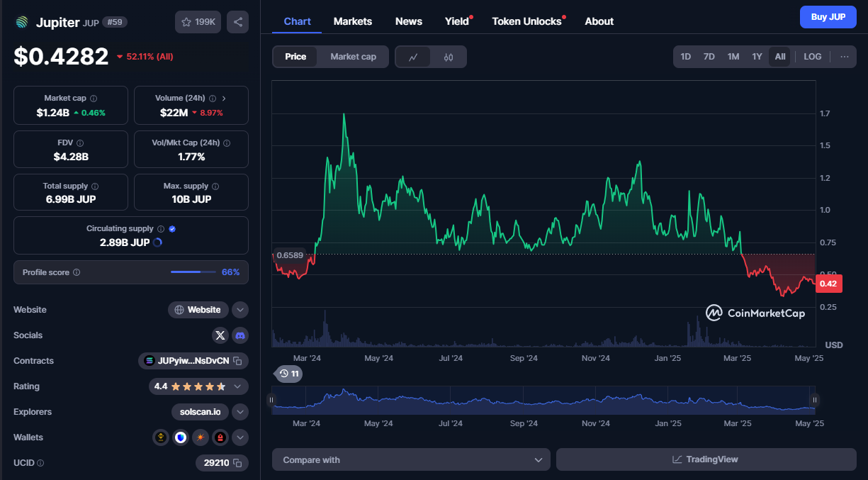This screenshot has width=868, height=480.
Task: Expand the Explorers chevron next to solscan.io
Action: (240, 412)
